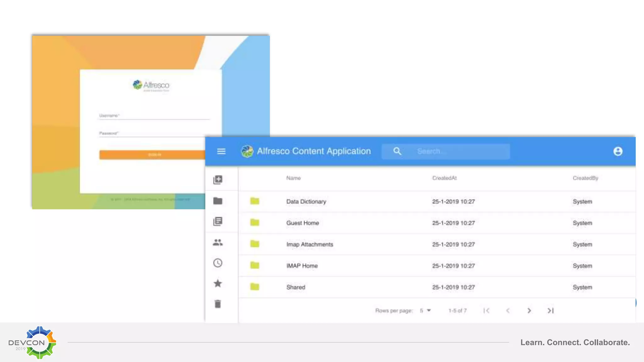Screen dimensions: 644x362
Task: Open the user profile account icon
Action: (618, 151)
